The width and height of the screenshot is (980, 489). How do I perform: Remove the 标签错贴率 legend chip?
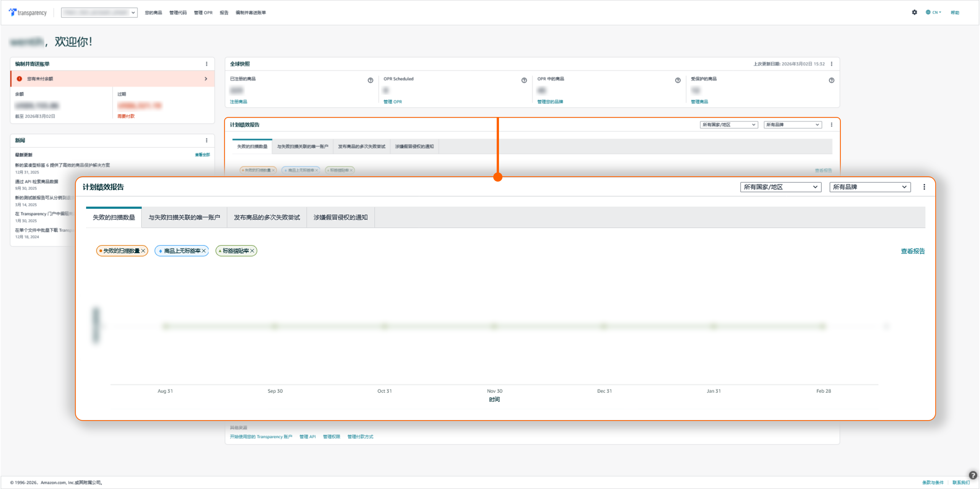tap(252, 251)
